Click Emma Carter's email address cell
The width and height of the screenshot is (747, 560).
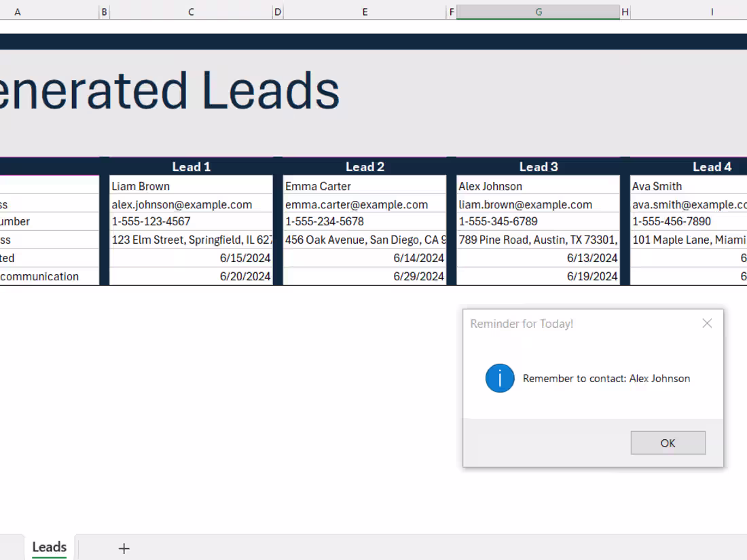[365, 204]
